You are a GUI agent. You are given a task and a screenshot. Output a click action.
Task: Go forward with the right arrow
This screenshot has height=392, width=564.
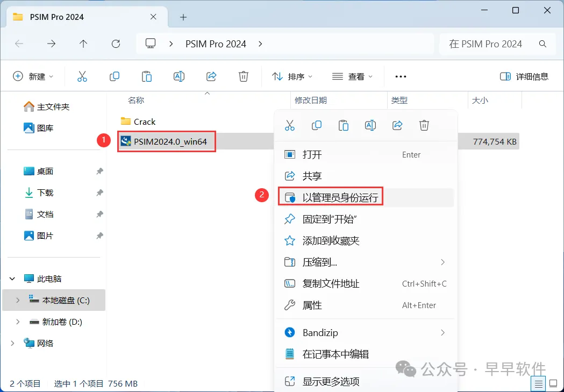coord(52,44)
